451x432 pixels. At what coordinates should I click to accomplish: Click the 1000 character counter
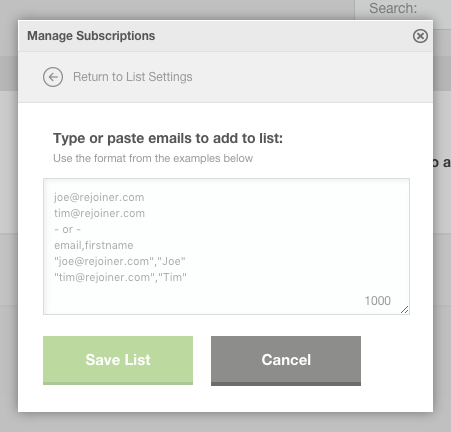pos(377,301)
